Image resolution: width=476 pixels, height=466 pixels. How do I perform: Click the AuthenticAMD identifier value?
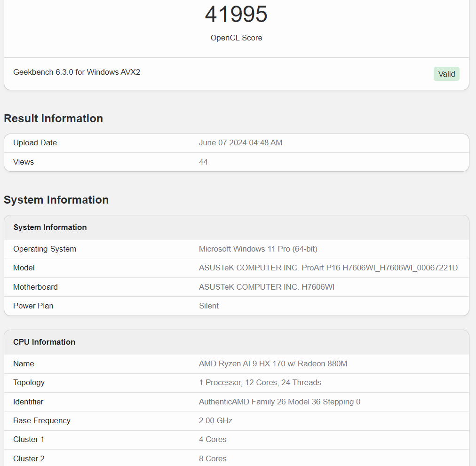[279, 402]
